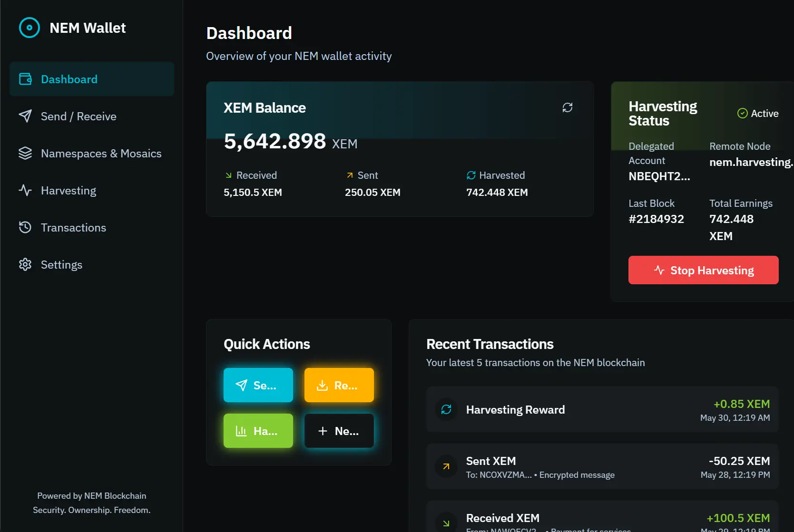Click the Dashboard wallet icon in sidebar
Screen dimensions: 794x532
pyautogui.click(x=25, y=79)
